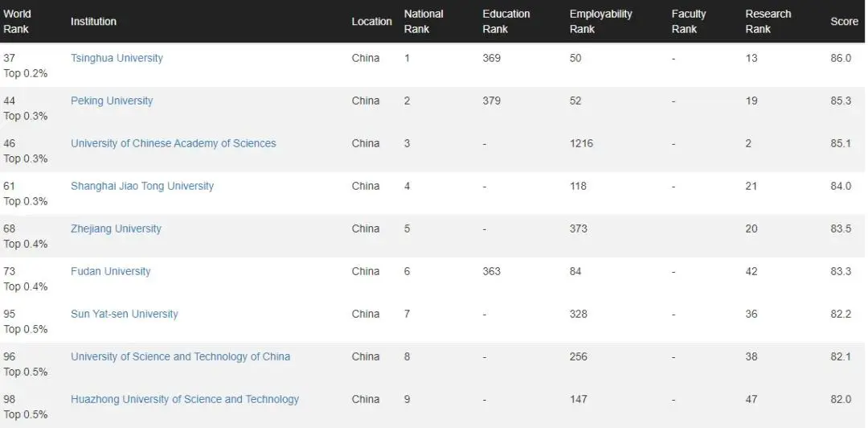Open the Sun Yat-sen University link
Viewport: 868px width, 428px height.
tap(125, 315)
